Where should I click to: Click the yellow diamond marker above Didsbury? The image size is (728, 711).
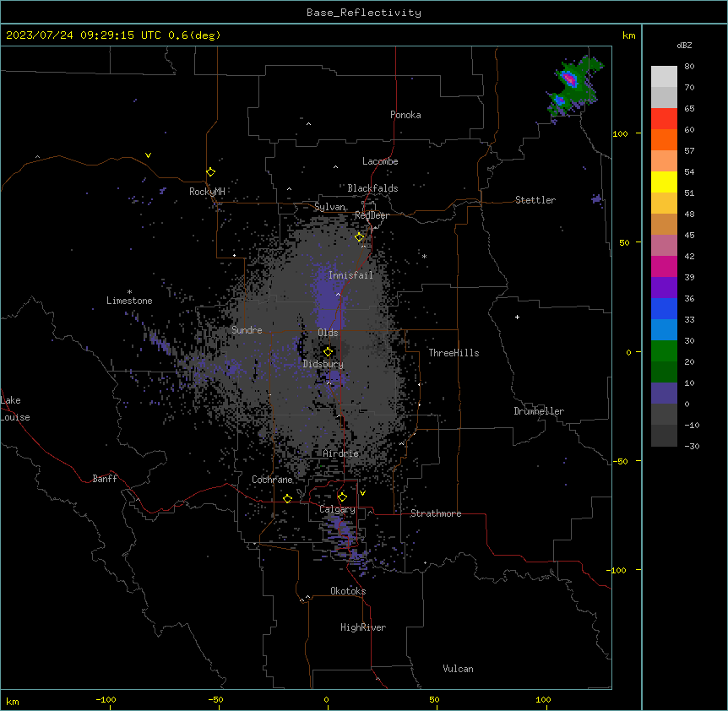(x=328, y=352)
